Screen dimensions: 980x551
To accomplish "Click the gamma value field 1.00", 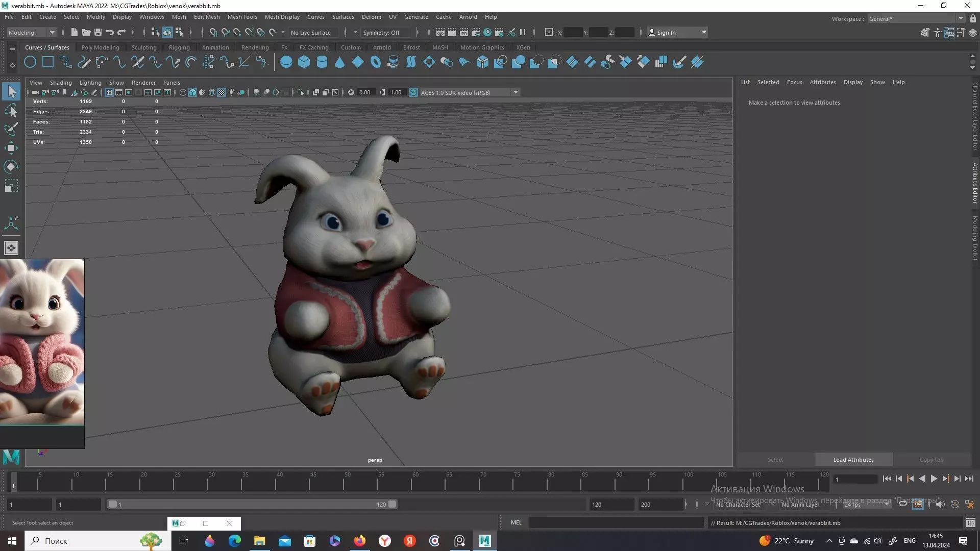I will 396,92.
